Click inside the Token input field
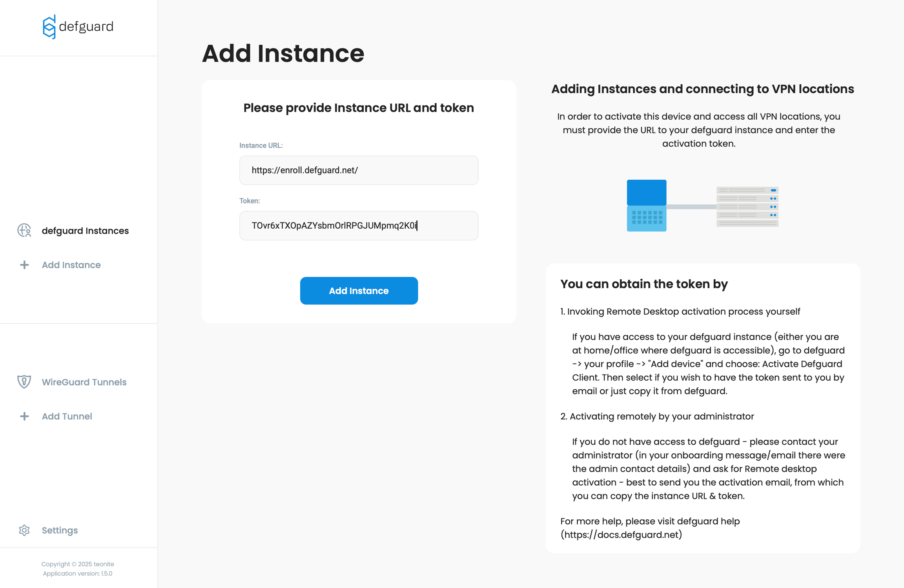Viewport: 904px width, 588px height. (x=359, y=226)
